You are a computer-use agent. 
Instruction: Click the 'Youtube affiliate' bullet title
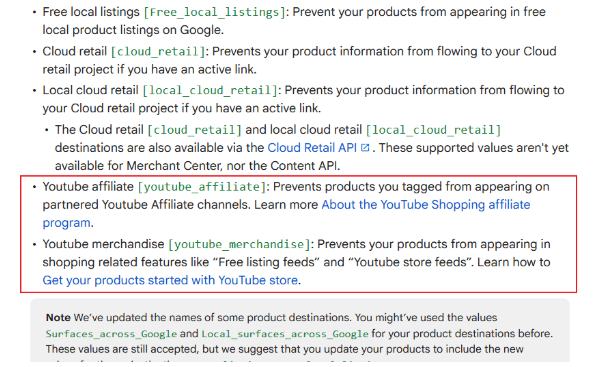tap(88, 187)
